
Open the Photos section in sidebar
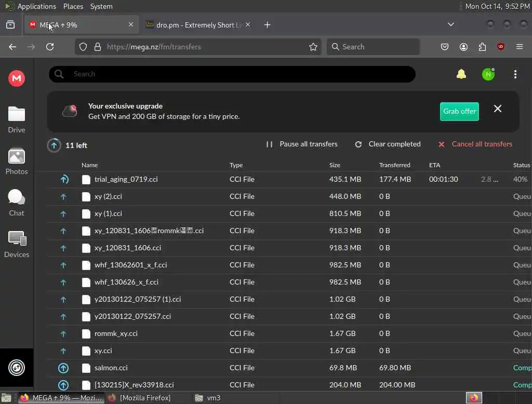click(x=16, y=161)
